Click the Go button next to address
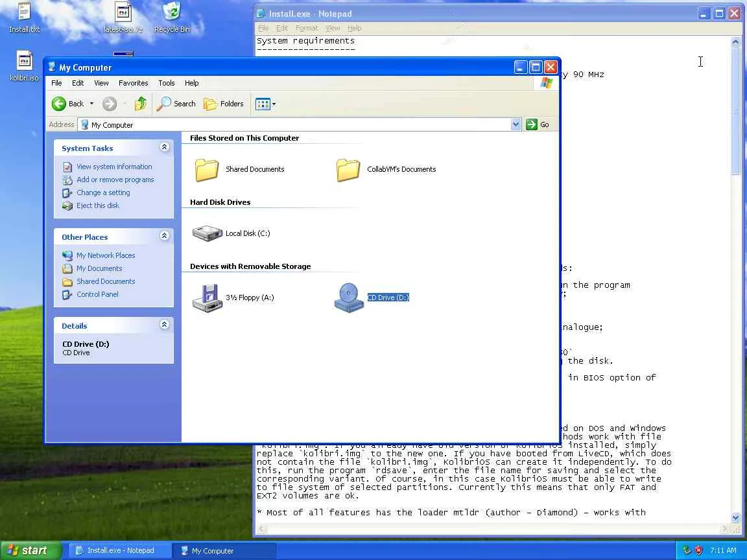747x560 pixels. coord(538,124)
